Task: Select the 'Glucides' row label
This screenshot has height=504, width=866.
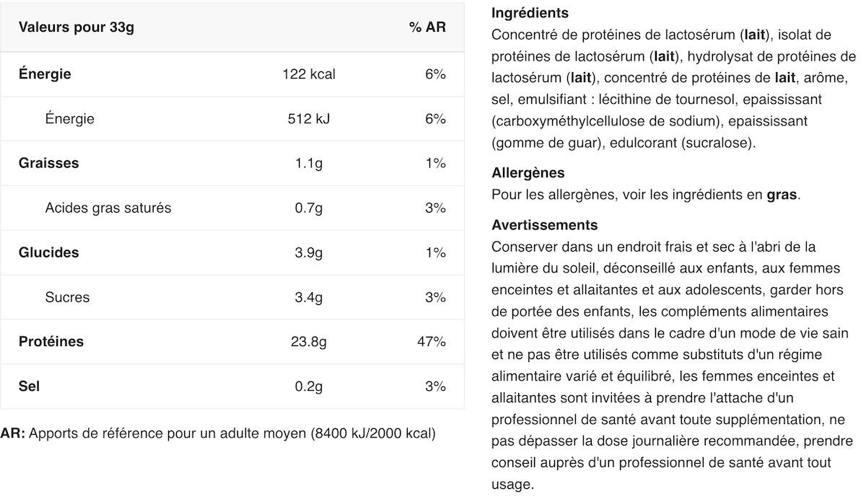Action: point(48,252)
